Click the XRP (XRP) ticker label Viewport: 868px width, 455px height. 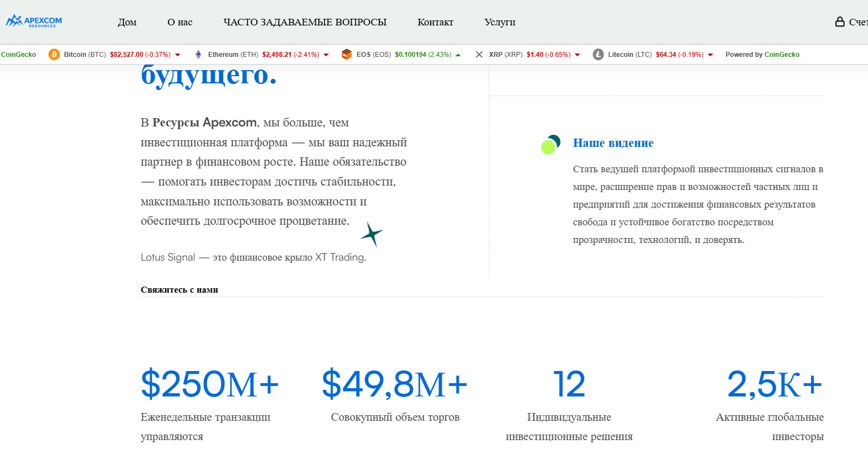click(506, 55)
